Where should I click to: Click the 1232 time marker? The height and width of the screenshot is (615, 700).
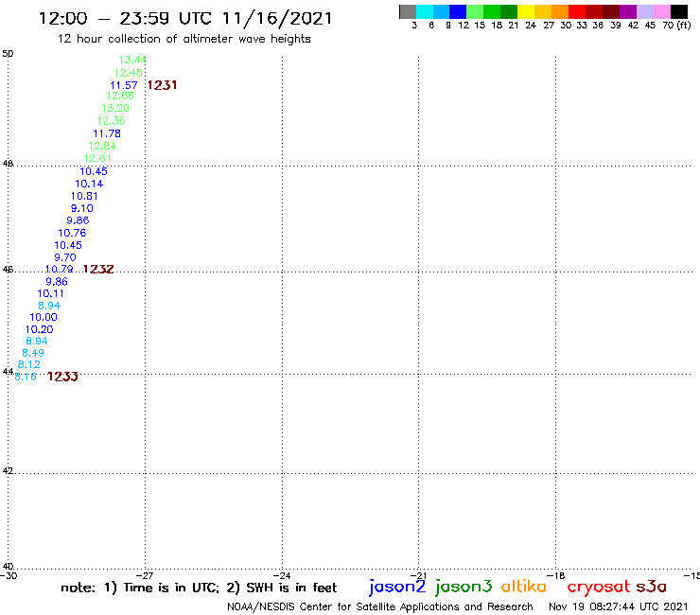pyautogui.click(x=98, y=269)
